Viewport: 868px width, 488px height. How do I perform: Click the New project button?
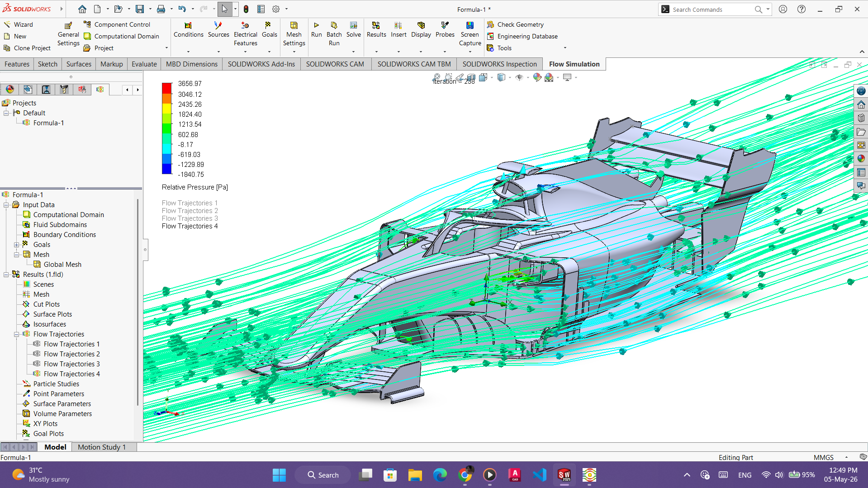click(15, 36)
